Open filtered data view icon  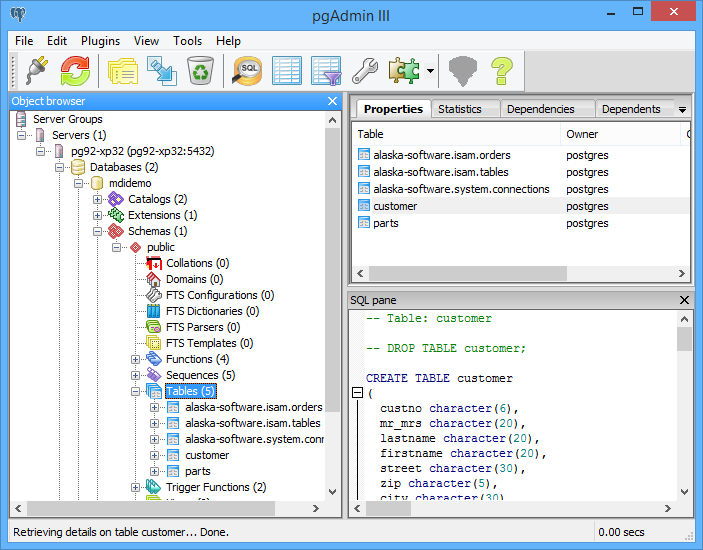(x=326, y=70)
